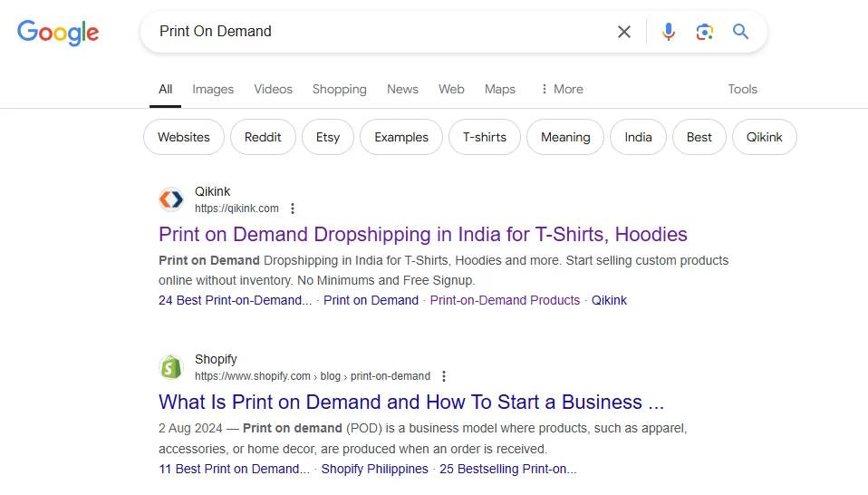This screenshot has width=868, height=495.
Task: Switch to the Web tab
Action: pyautogui.click(x=451, y=89)
